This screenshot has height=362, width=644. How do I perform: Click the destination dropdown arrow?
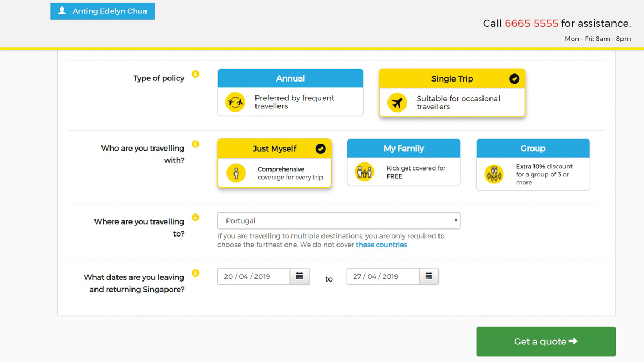tap(456, 221)
